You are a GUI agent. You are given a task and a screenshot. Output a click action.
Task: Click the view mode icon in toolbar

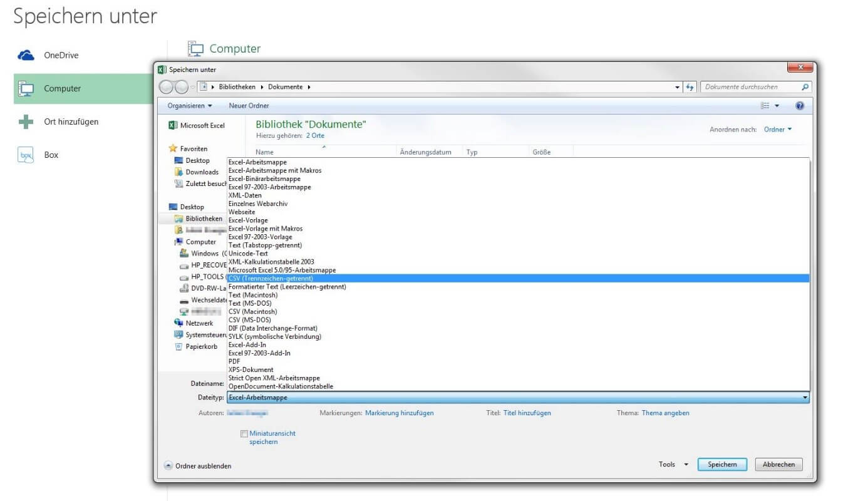[765, 106]
